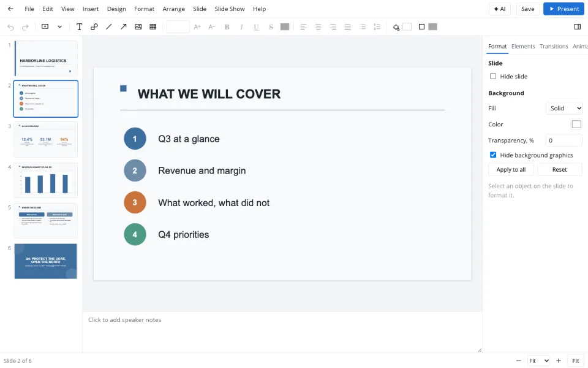Screen dimensions: 588x368
Task: Click the fill bucket icon
Action: tap(396, 27)
